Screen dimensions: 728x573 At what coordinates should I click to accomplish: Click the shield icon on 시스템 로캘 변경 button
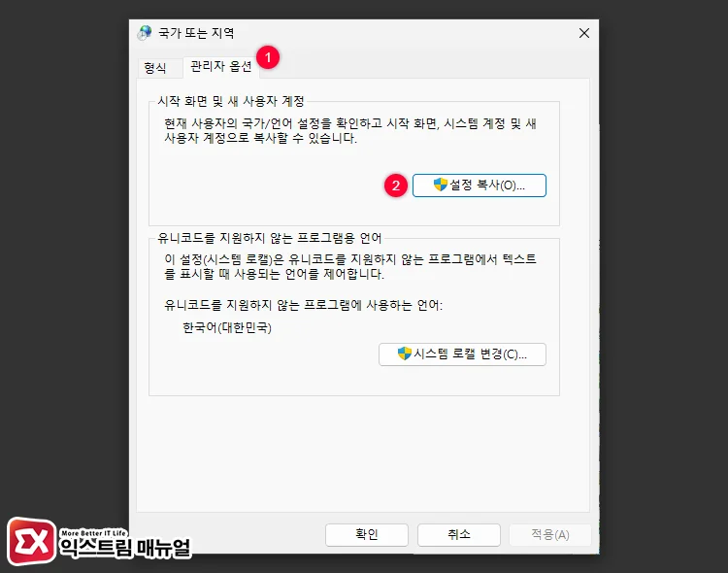pyautogui.click(x=405, y=354)
